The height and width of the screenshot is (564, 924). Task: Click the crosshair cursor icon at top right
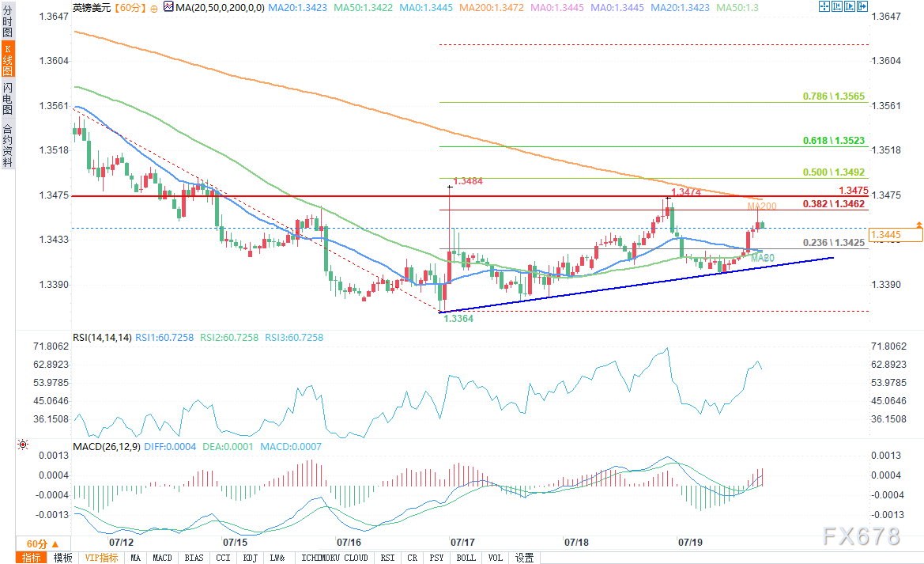(824, 7)
